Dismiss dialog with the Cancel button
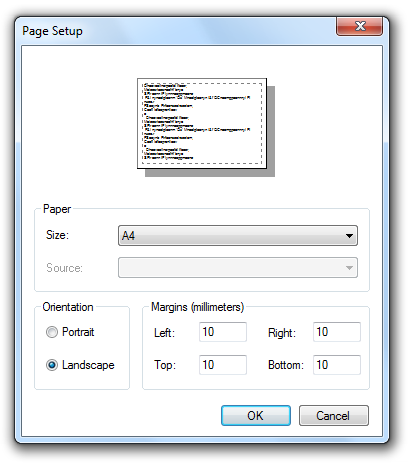 [334, 416]
